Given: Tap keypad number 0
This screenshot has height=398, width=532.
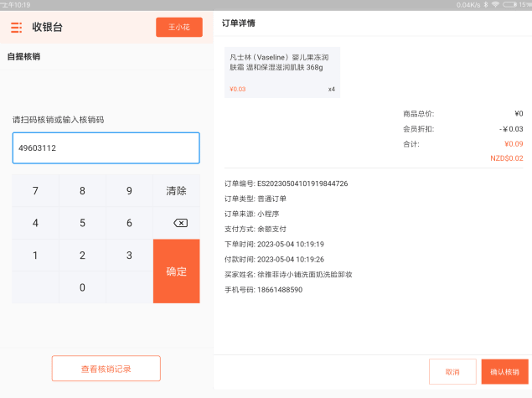Looking at the screenshot, I should 82,287.
